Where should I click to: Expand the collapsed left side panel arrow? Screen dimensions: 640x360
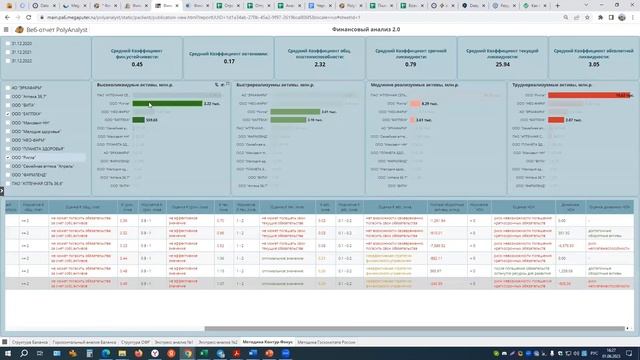(2, 191)
